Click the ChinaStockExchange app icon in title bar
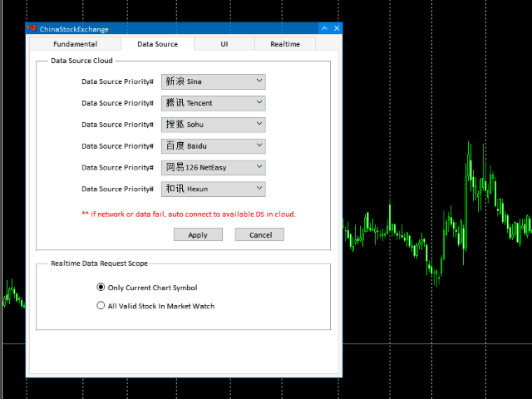Screen dimensions: 532x399 [x=32, y=29]
